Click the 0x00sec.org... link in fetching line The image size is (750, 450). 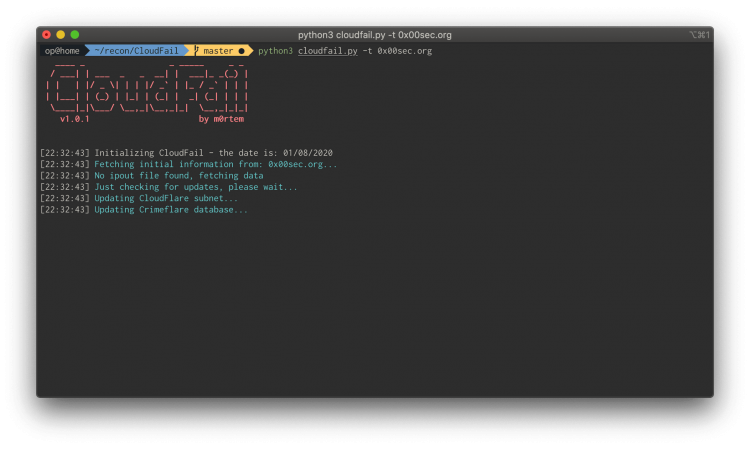[302, 164]
